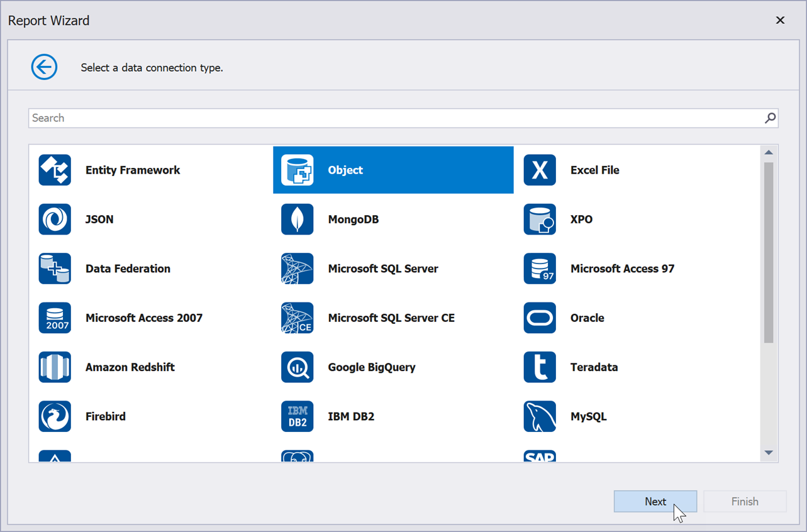
Task: Select the IBM DB2 icon
Action: [297, 416]
